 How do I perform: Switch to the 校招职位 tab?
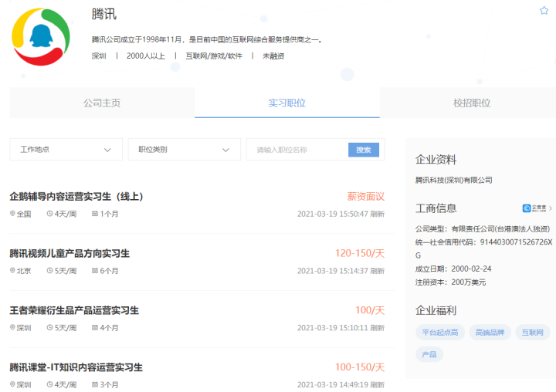coord(472,103)
